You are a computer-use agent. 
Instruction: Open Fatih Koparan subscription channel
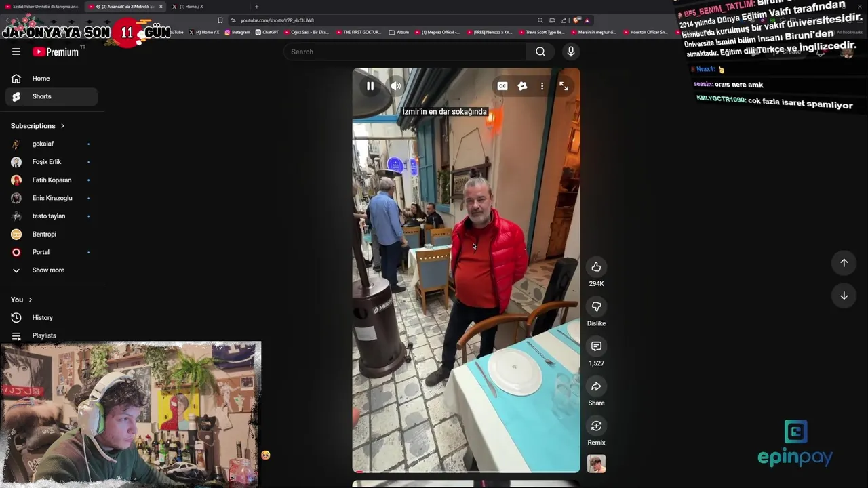(52, 180)
